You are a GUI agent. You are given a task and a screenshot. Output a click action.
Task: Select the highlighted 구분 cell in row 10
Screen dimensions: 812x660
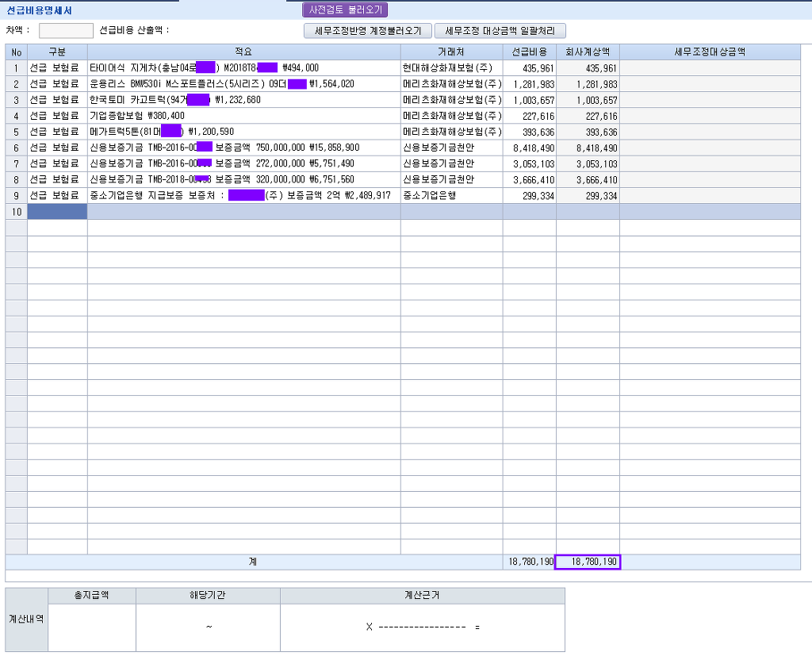[x=57, y=211]
